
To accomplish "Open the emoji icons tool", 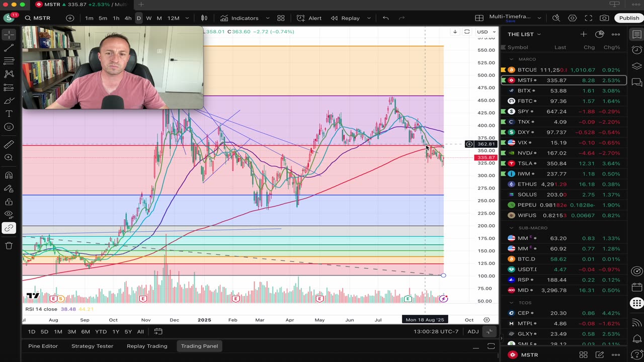I will 9,127.
